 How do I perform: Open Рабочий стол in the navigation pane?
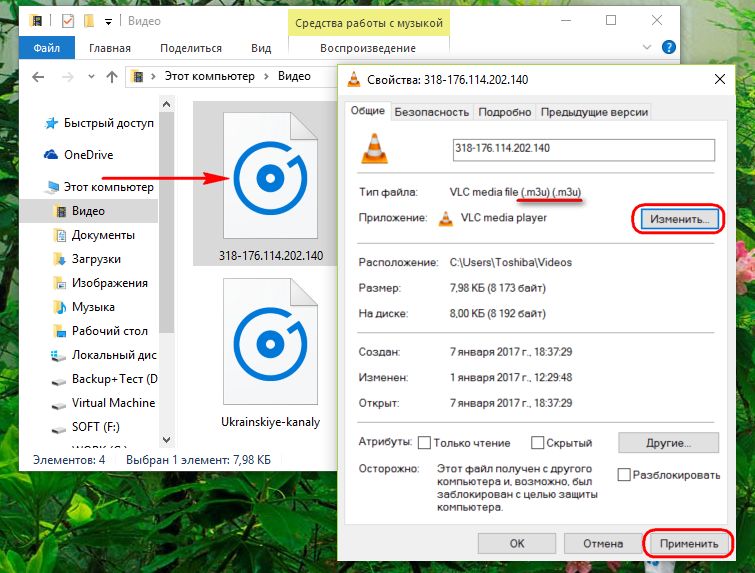(x=110, y=331)
